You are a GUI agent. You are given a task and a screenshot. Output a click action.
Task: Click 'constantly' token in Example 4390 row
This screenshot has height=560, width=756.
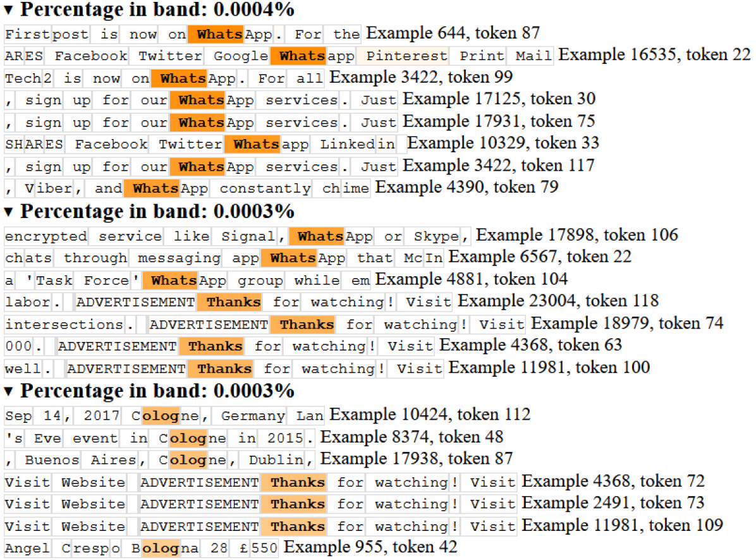click(261, 188)
